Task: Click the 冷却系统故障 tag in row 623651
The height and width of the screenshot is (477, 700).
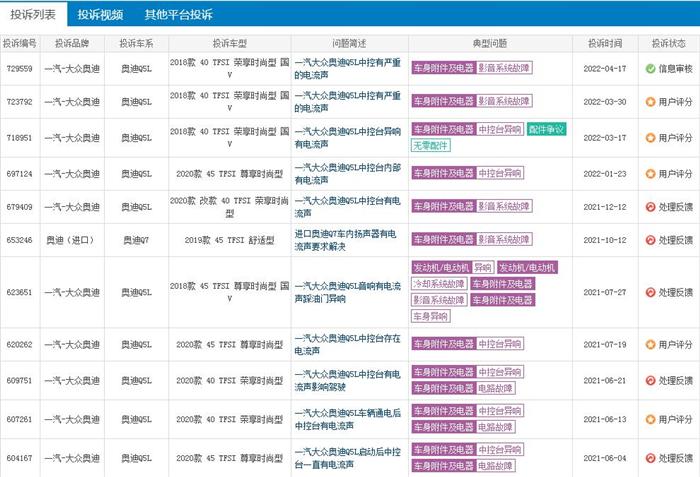Action: pos(439,284)
